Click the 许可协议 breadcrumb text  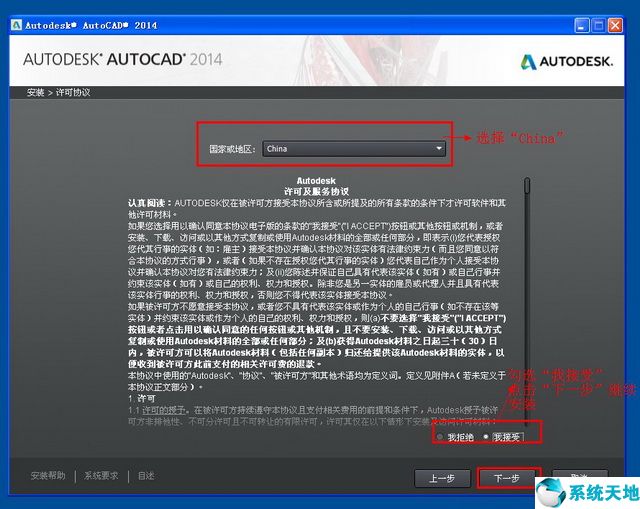tap(73, 93)
